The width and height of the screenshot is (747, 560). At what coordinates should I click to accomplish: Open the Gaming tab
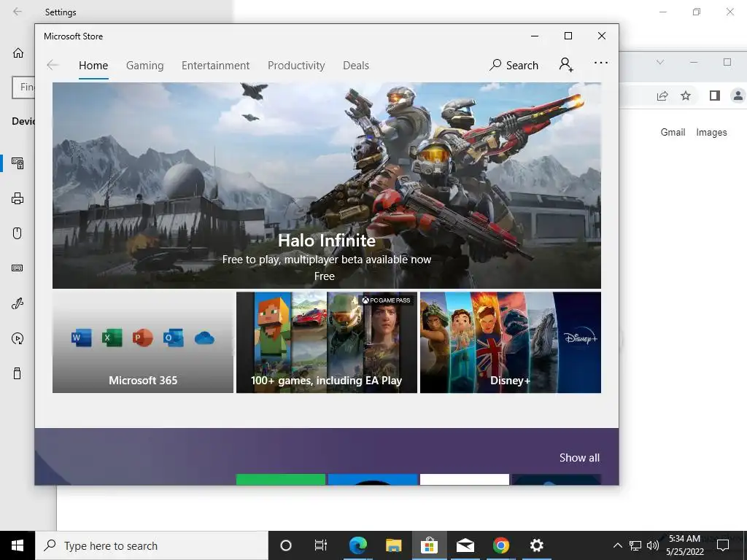point(145,65)
